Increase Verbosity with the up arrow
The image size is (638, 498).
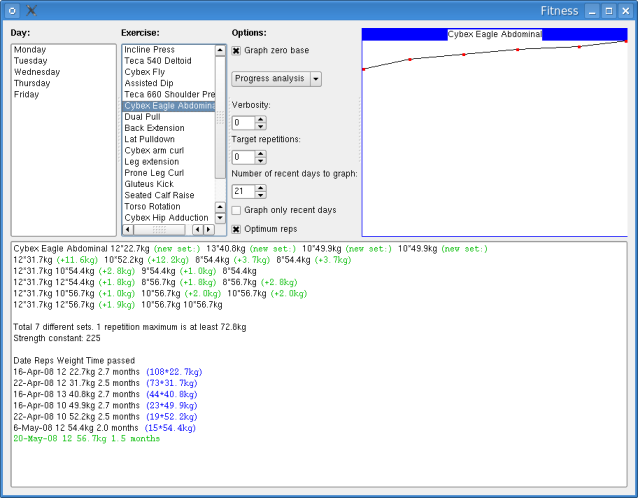point(261,119)
